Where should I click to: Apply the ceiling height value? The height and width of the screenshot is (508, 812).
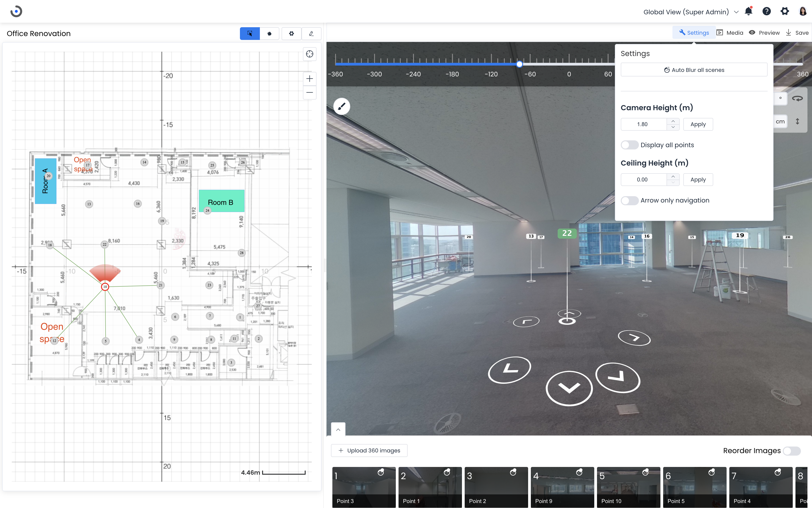[x=698, y=180]
